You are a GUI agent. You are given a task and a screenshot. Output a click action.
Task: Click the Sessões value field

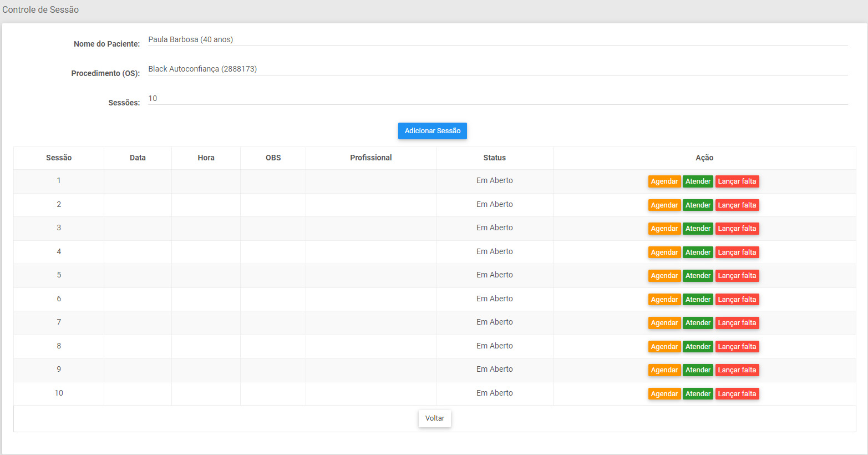[x=497, y=99]
